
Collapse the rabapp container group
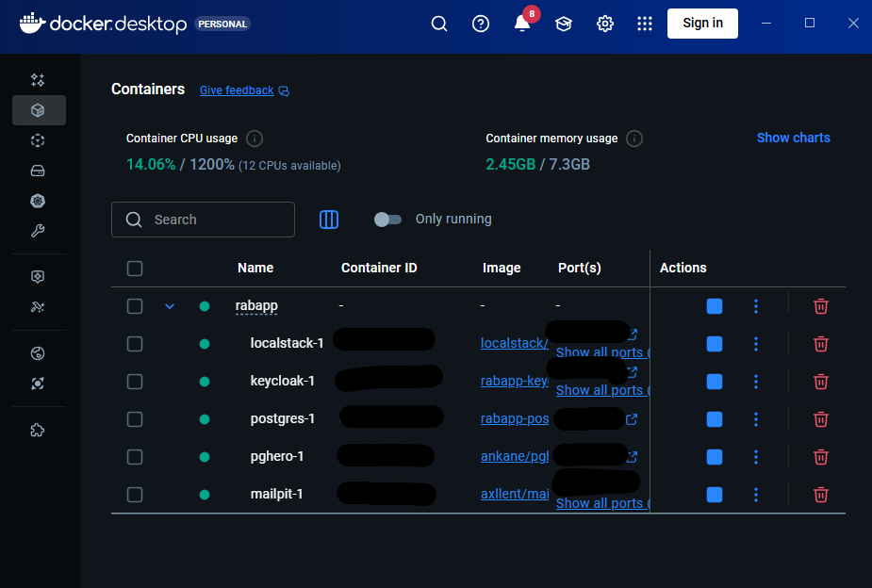[170, 305]
